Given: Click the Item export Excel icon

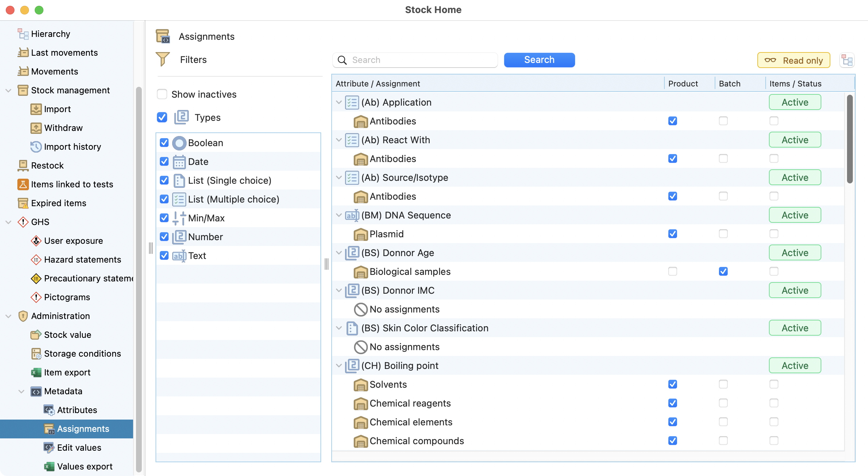Looking at the screenshot, I should click(36, 372).
